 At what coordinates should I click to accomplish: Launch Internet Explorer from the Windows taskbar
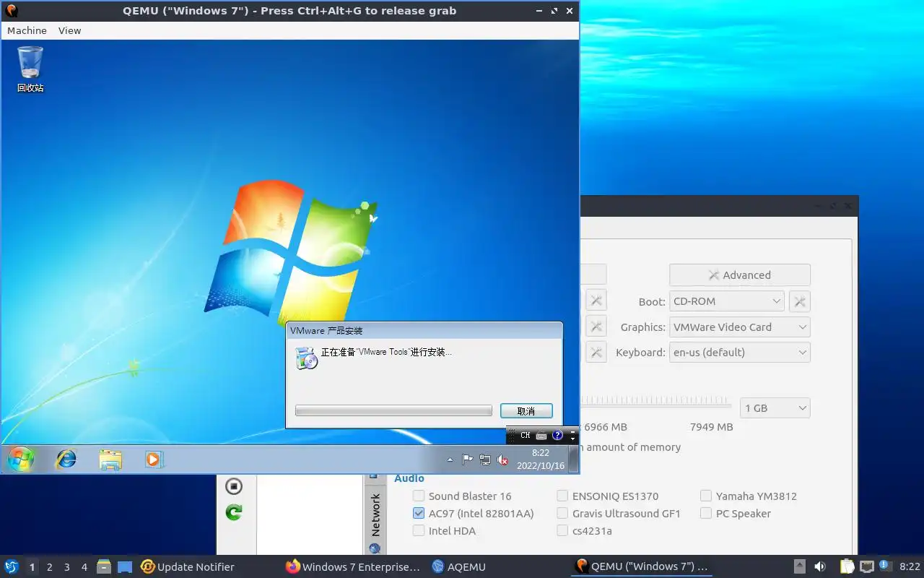[x=66, y=459]
